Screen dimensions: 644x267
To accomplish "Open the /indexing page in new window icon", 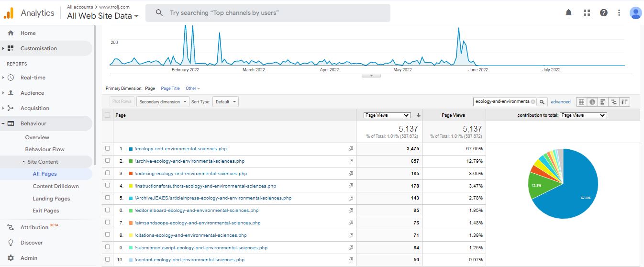I will tap(351, 174).
